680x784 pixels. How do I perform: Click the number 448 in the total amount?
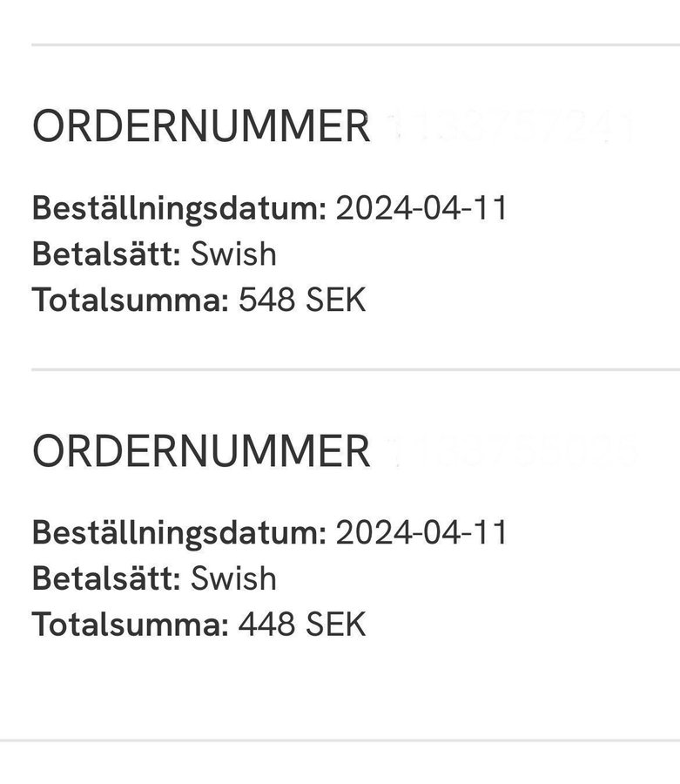point(266,625)
